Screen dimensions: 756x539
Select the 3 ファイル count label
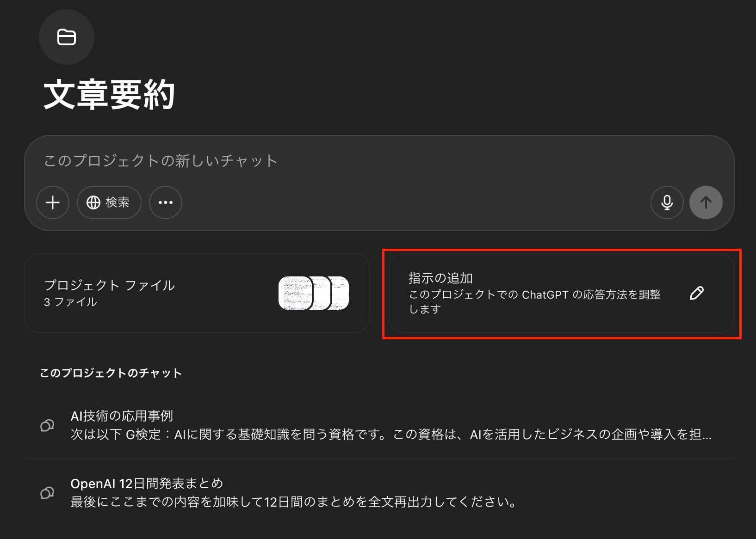[x=70, y=302]
